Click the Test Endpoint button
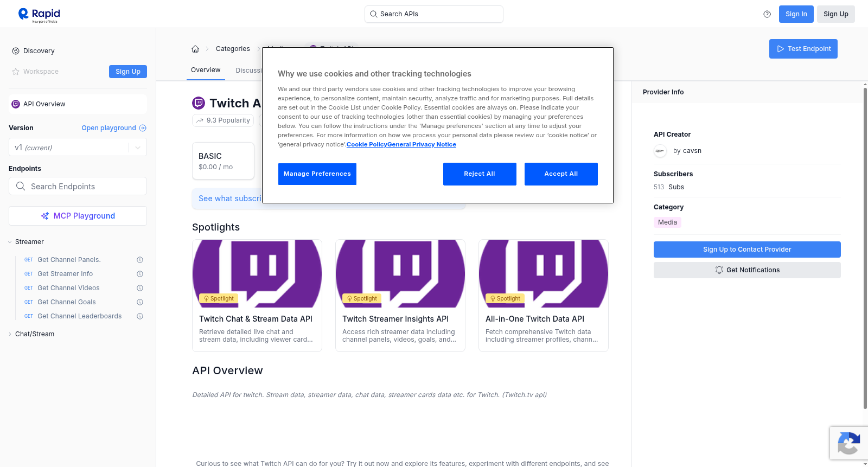The image size is (868, 467). click(803, 49)
